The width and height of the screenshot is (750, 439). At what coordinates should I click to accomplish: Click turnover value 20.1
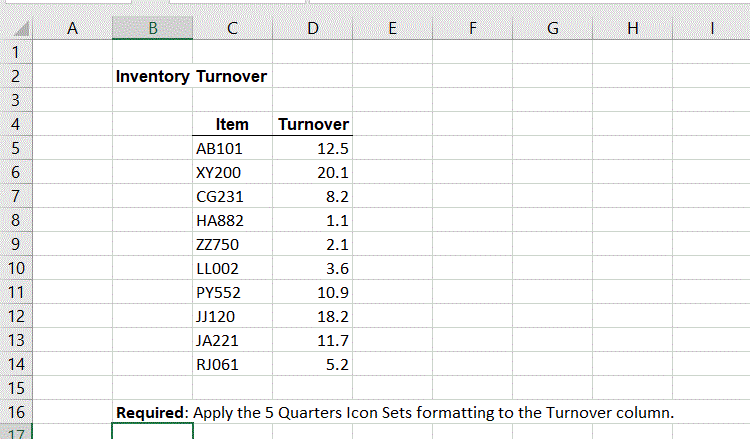coord(312,172)
